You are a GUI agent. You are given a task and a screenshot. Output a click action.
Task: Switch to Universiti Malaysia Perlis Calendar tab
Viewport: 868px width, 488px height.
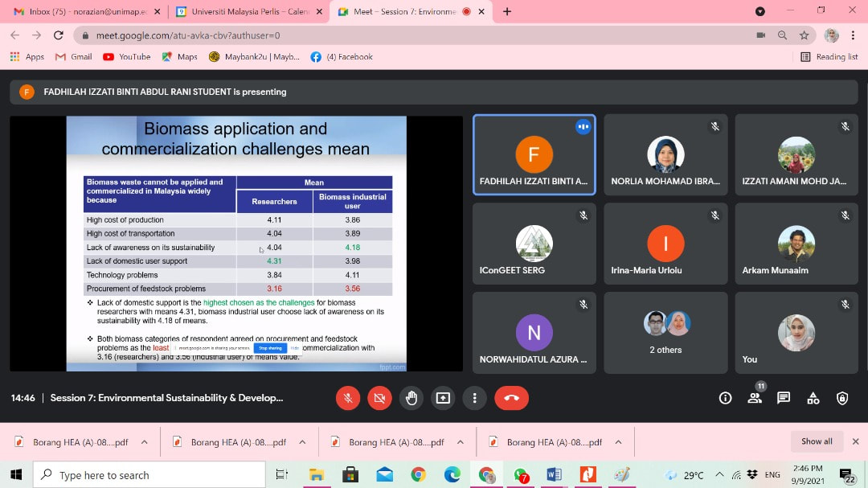point(247,12)
